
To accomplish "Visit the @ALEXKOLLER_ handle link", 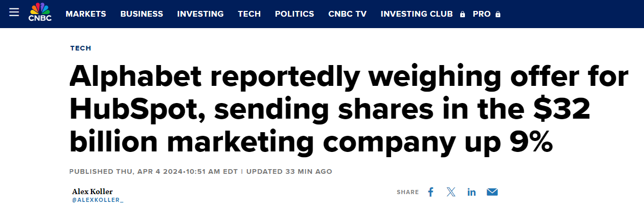I will click(98, 200).
